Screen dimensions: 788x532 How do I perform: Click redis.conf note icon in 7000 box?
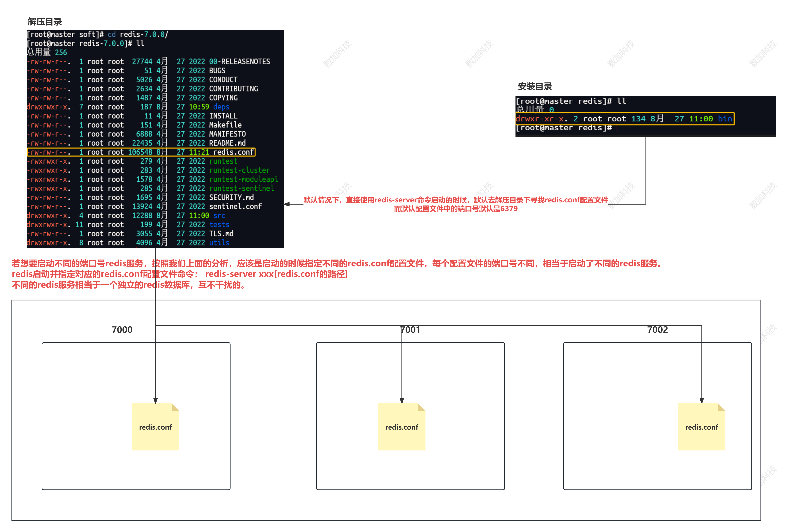click(155, 427)
